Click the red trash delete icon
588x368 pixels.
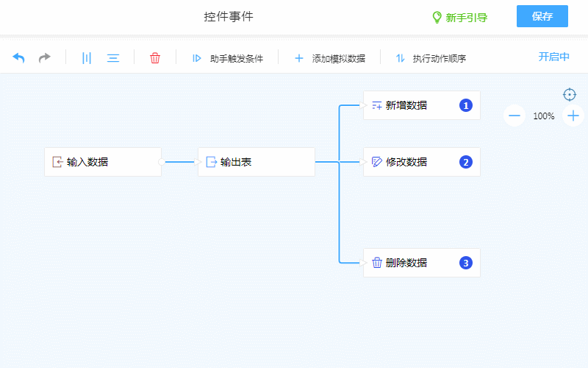(x=155, y=58)
